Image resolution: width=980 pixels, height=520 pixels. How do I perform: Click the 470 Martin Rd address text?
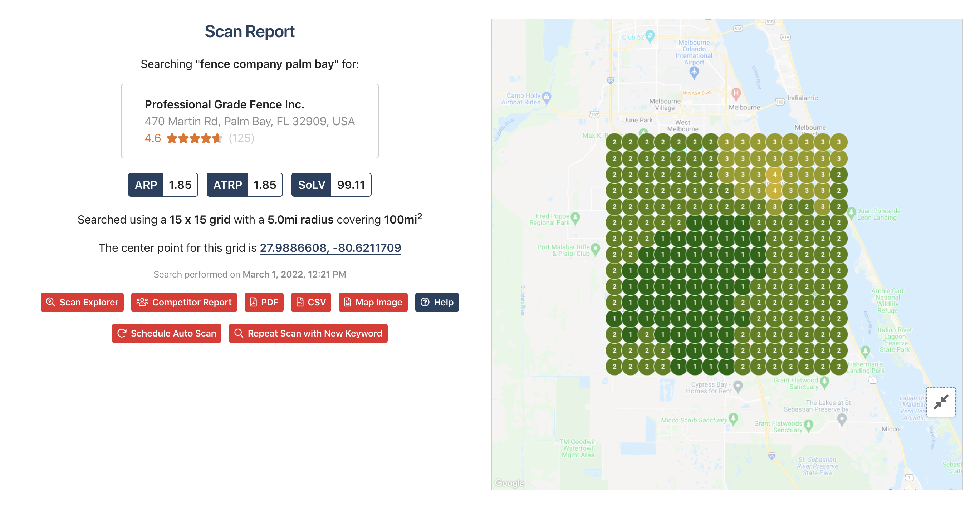coord(250,121)
